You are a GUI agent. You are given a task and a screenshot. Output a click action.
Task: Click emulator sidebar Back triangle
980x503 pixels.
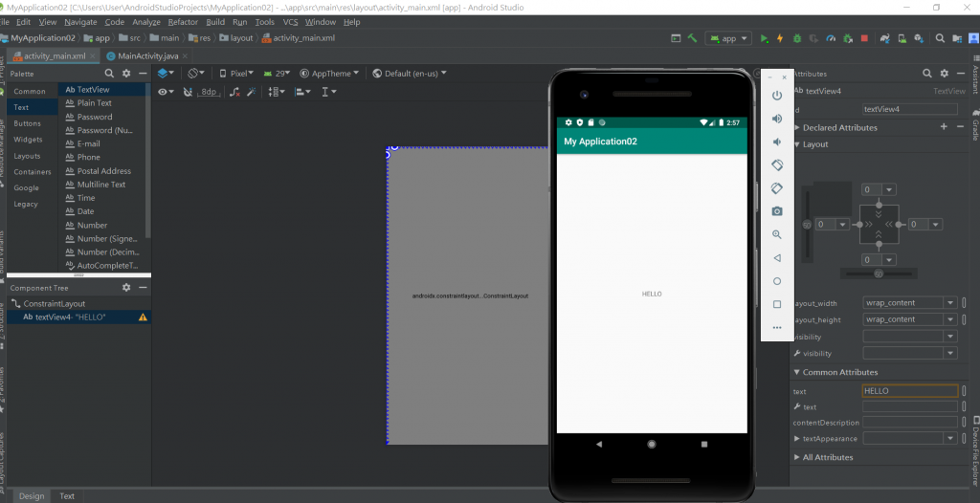(x=777, y=258)
